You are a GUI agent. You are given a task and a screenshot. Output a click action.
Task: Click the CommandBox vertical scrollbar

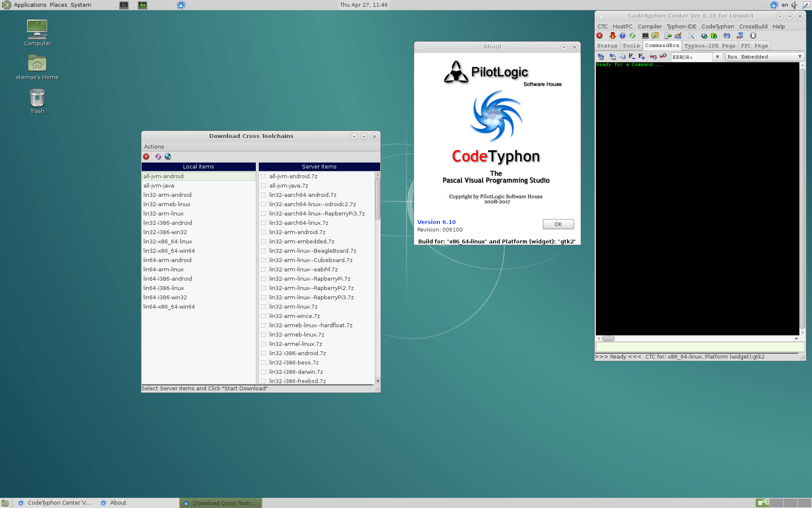click(802, 199)
